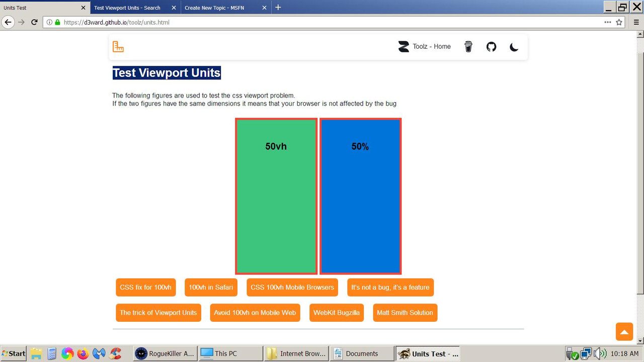Launch file explorer from quick launch
The height and width of the screenshot is (362, 644).
(x=36, y=353)
